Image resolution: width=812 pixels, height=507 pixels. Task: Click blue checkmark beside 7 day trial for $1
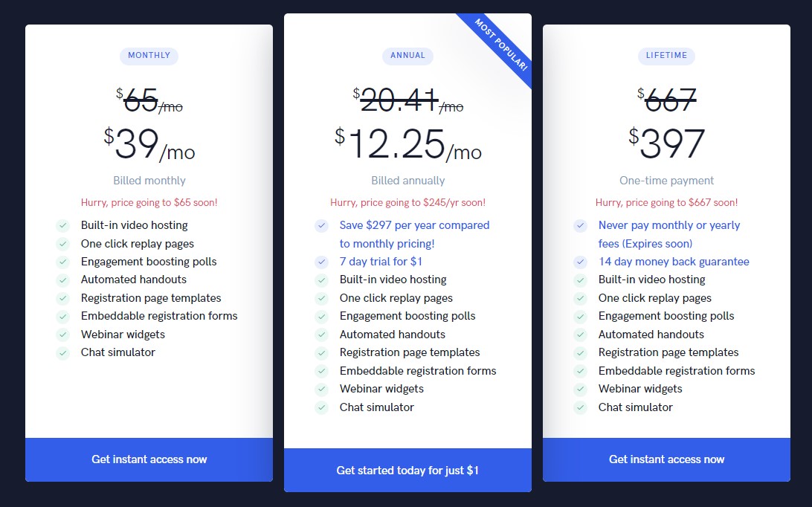click(x=321, y=262)
